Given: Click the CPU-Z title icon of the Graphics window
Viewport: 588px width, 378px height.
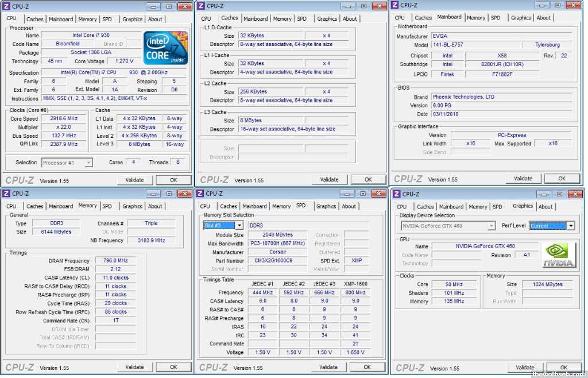Looking at the screenshot, I should (x=396, y=194).
